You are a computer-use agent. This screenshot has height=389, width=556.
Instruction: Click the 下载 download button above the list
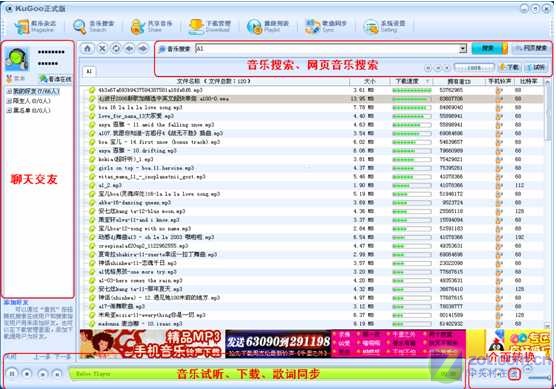[509, 67]
